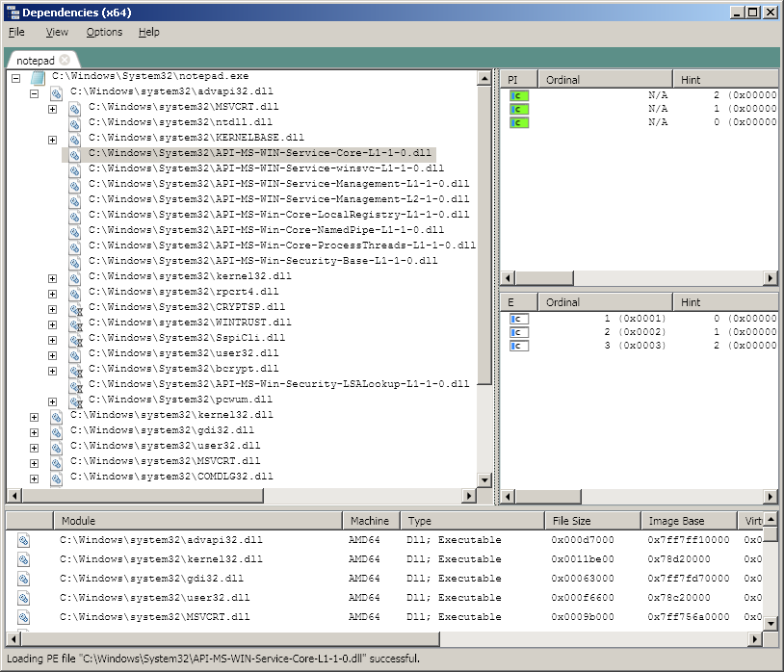Click icon of API-MS-Win-Core-NamedPipe-L1-1-0.dll

click(x=74, y=231)
